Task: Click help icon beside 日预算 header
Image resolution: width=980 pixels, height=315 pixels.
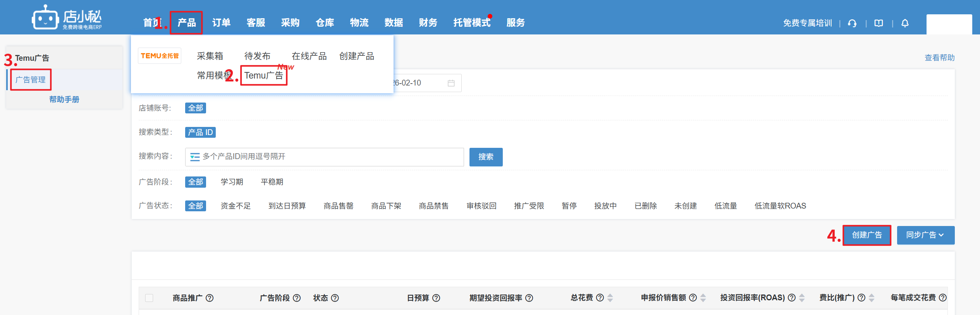Action: [436, 298]
